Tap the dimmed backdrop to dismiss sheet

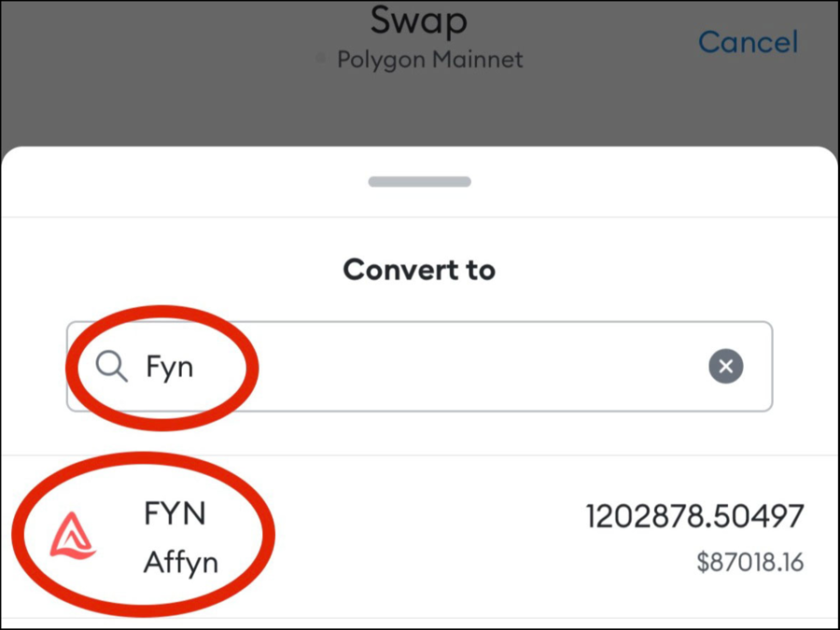coord(140,93)
